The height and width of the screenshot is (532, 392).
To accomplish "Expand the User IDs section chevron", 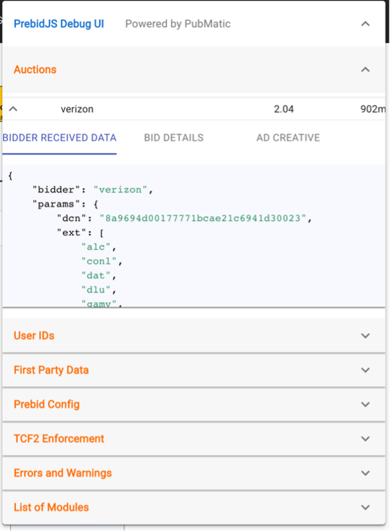I will coord(366,335).
